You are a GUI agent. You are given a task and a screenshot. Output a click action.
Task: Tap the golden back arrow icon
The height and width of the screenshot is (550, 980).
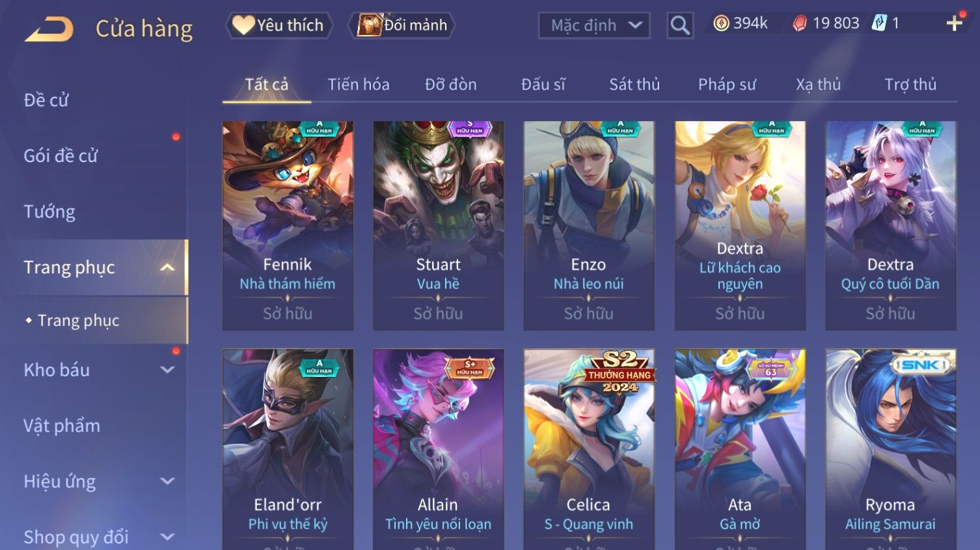point(49,29)
